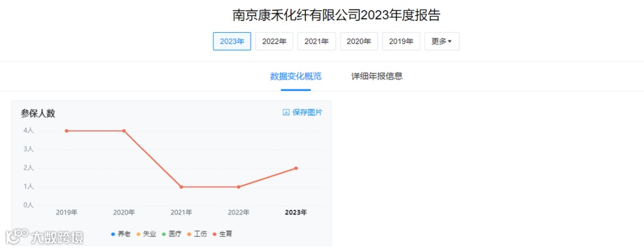The width and height of the screenshot is (644, 249).
Task: Switch to 详细年报信息 tab
Action: 377,76
